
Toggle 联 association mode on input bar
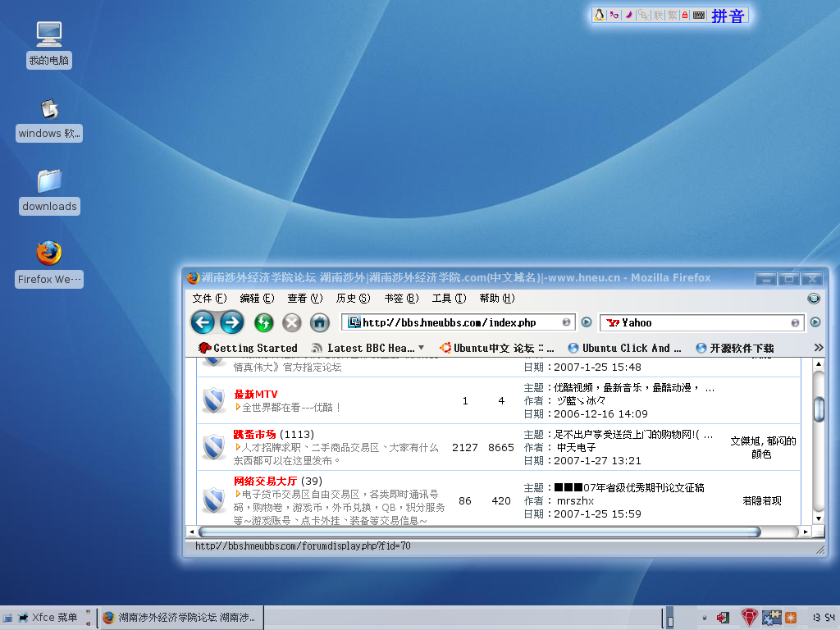pos(659,15)
